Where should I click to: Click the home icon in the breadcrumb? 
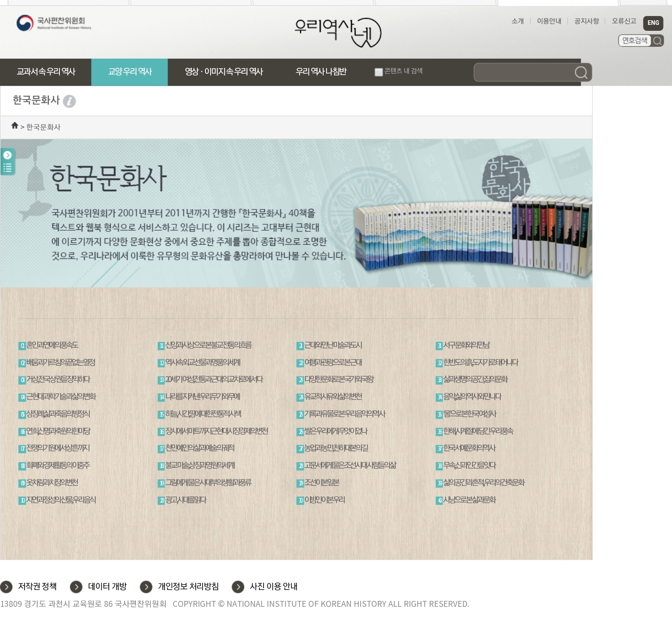pos(15,126)
